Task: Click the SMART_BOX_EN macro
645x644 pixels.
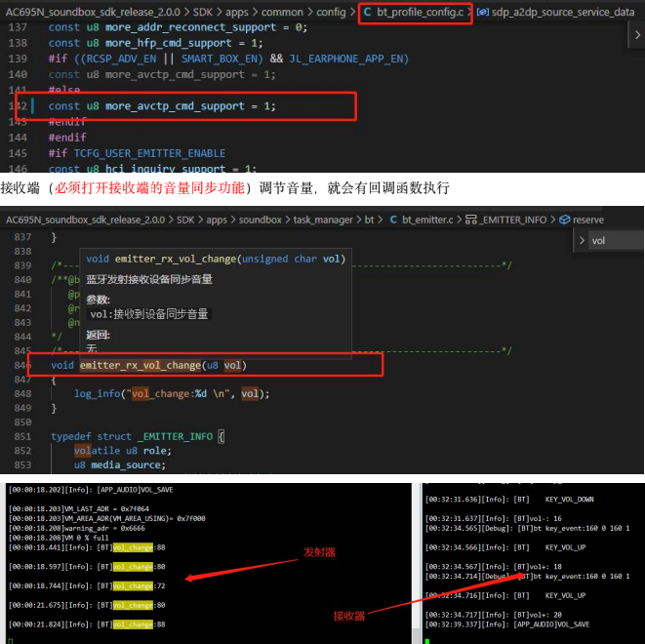Action: (x=220, y=59)
